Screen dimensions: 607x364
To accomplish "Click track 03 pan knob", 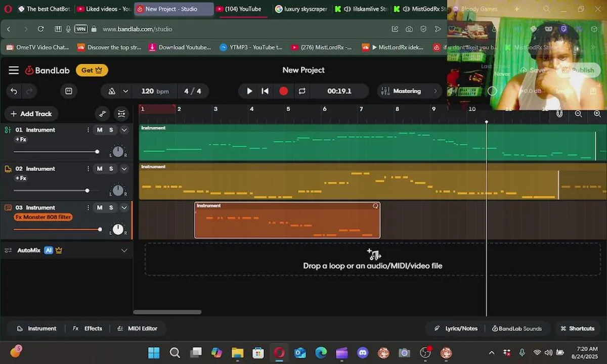I will coord(118,229).
